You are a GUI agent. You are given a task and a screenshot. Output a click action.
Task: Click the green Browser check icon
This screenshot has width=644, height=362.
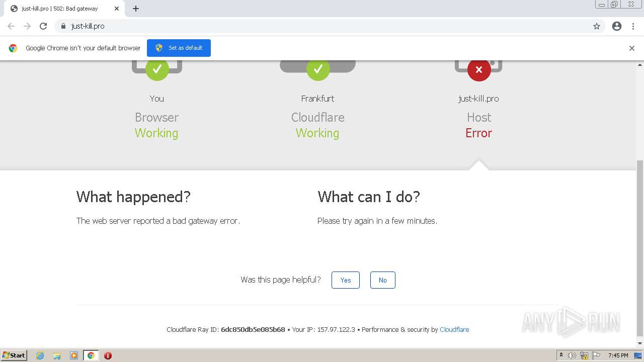pos(157,69)
